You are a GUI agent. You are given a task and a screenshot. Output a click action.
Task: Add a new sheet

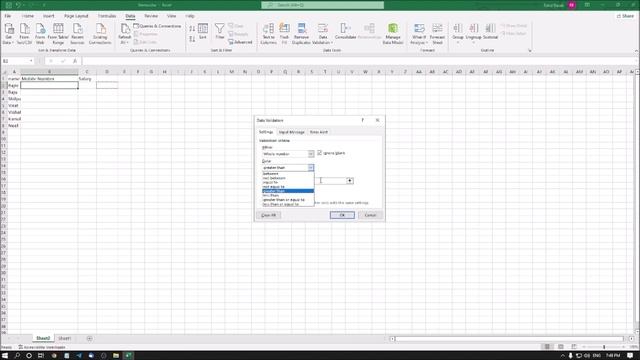[89, 338]
